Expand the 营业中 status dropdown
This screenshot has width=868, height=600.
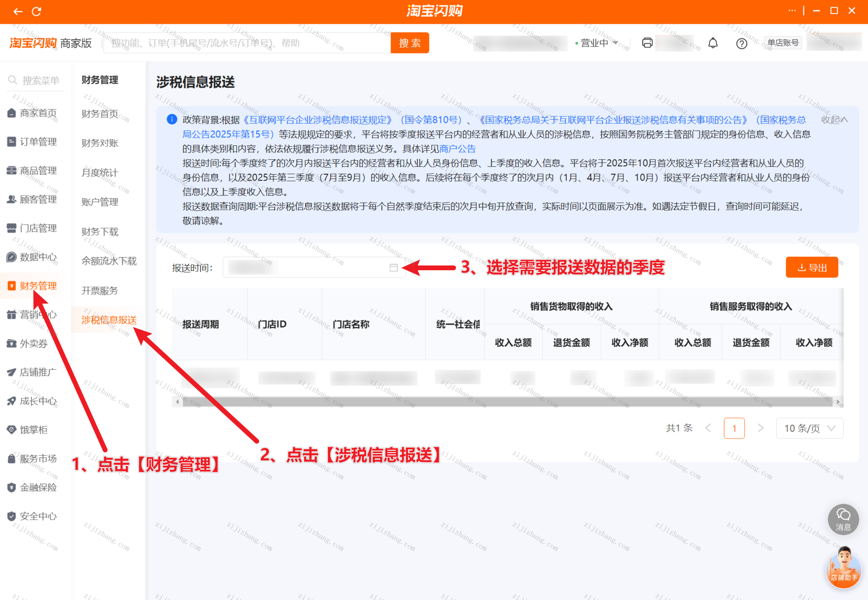(597, 43)
